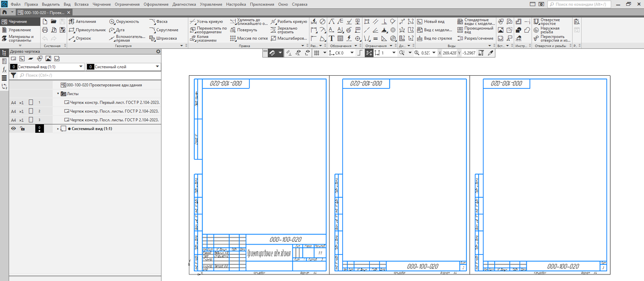Click the new document icon
Viewport: 644px width, 281px height.
(x=45, y=21)
